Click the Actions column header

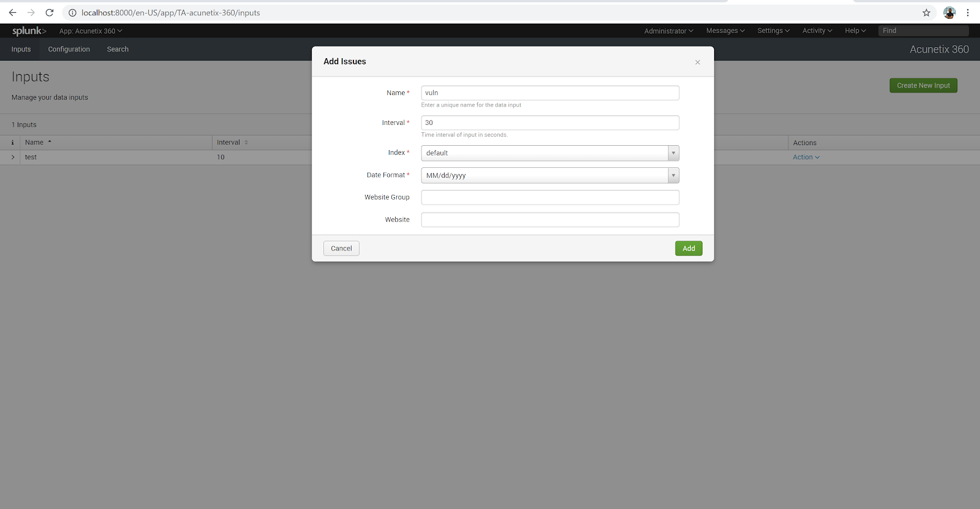pyautogui.click(x=805, y=143)
